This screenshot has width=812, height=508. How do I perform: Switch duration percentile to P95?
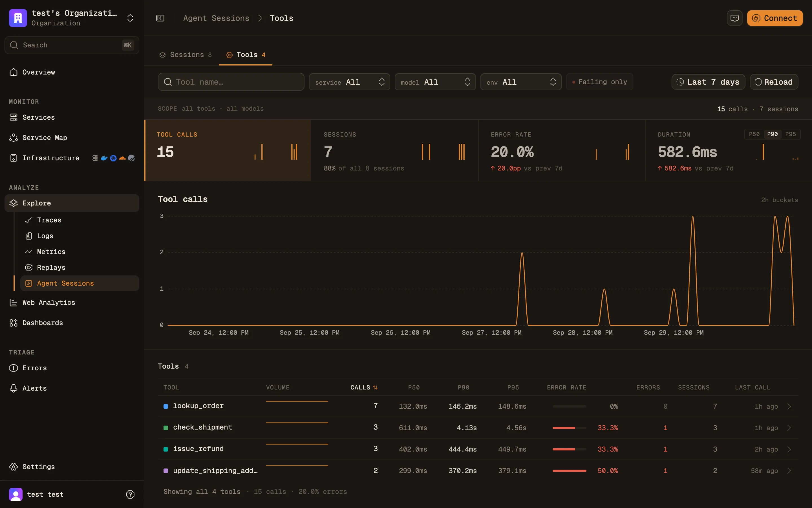click(791, 134)
